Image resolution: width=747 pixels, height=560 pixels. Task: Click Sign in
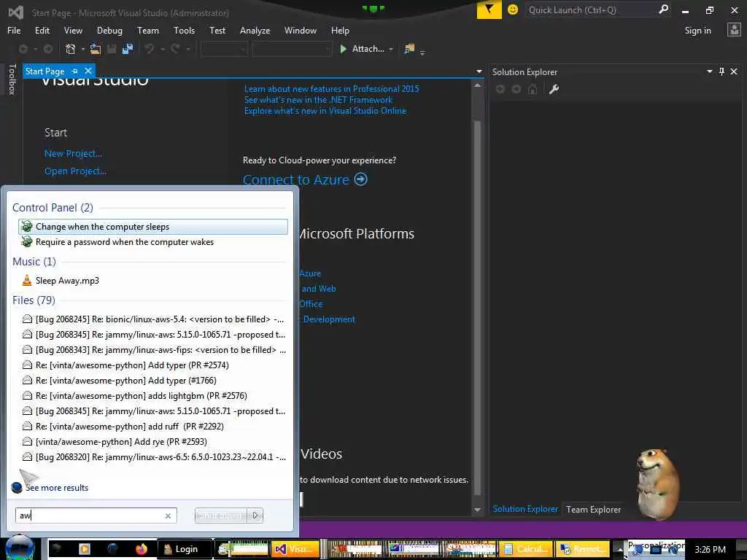pyautogui.click(x=697, y=31)
